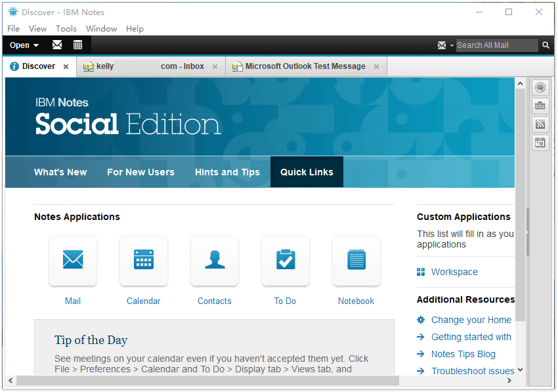Close the Discover tab
The width and height of the screenshot is (558, 392).
point(66,66)
